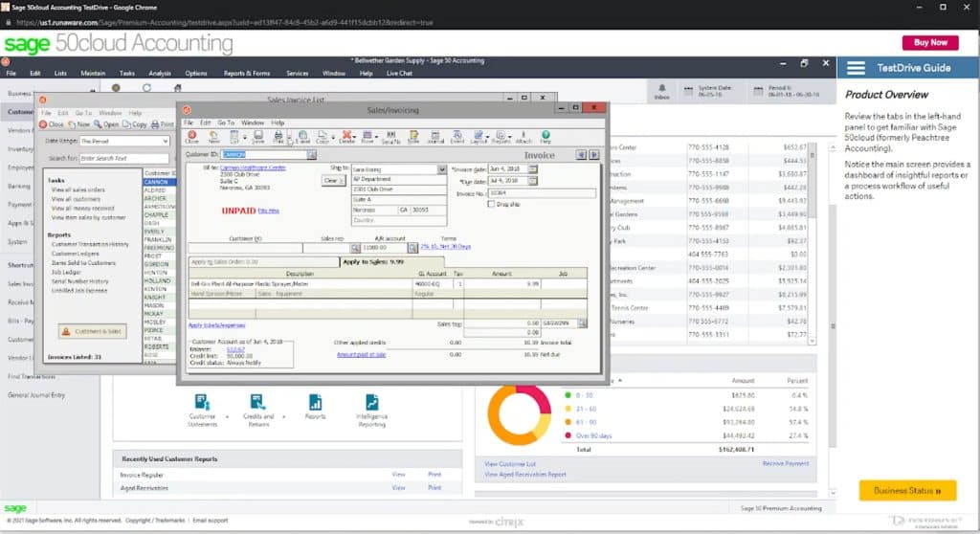Click the Event icon in Sales/Invoicing toolbar

pos(457,136)
